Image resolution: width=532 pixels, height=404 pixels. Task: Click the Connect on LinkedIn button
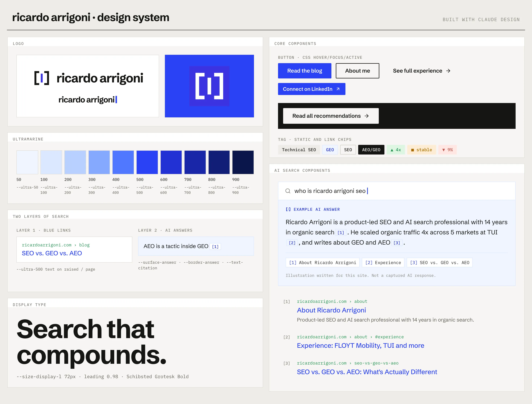(312, 89)
